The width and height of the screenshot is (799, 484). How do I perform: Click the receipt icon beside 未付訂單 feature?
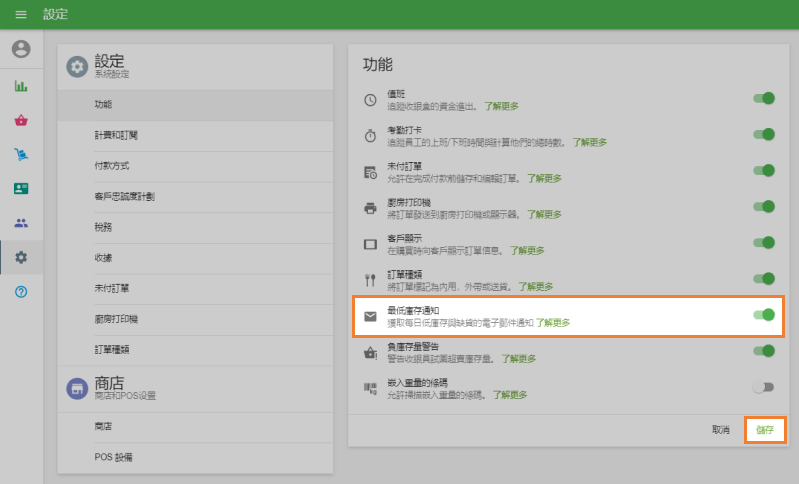click(x=370, y=172)
